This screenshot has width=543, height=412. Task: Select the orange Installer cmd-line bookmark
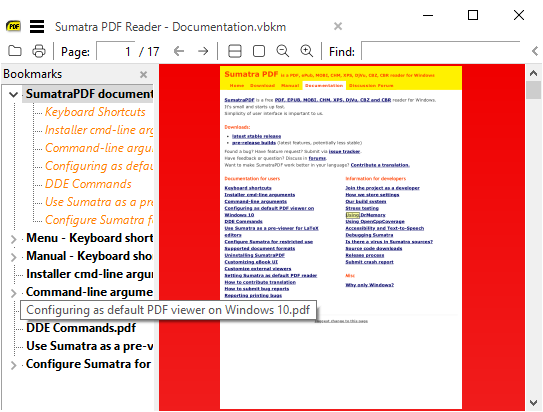(x=99, y=130)
